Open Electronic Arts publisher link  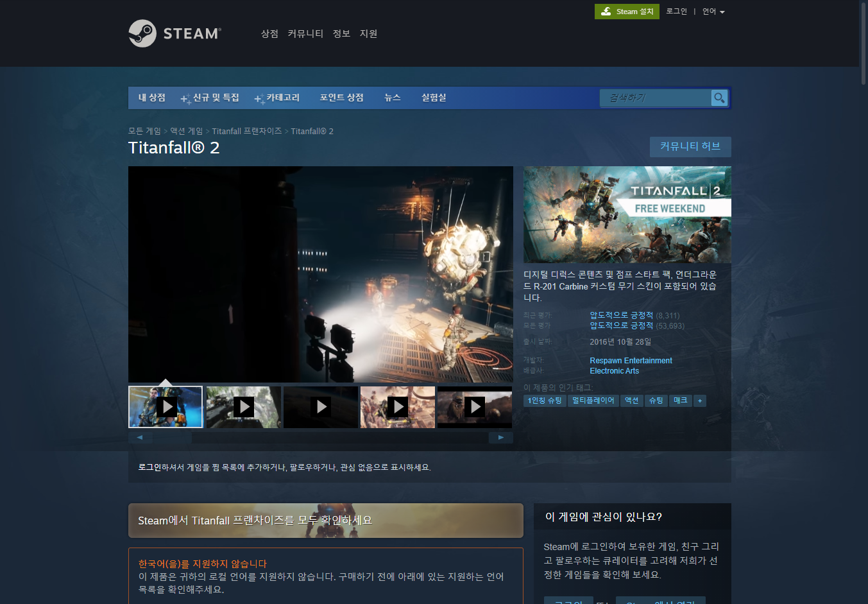tap(614, 371)
